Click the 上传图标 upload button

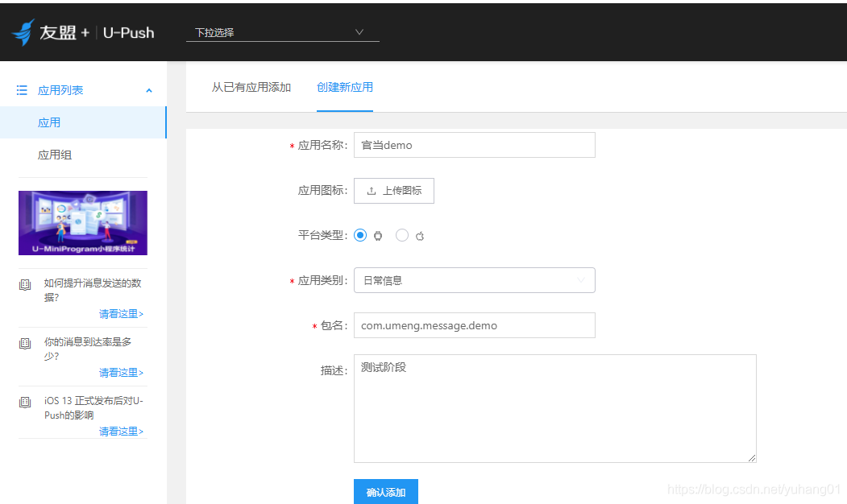click(x=394, y=191)
